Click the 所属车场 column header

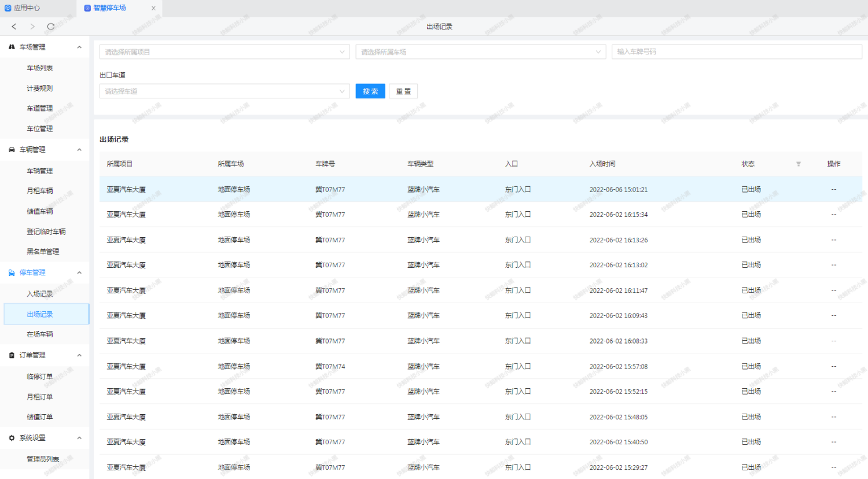[x=231, y=164]
